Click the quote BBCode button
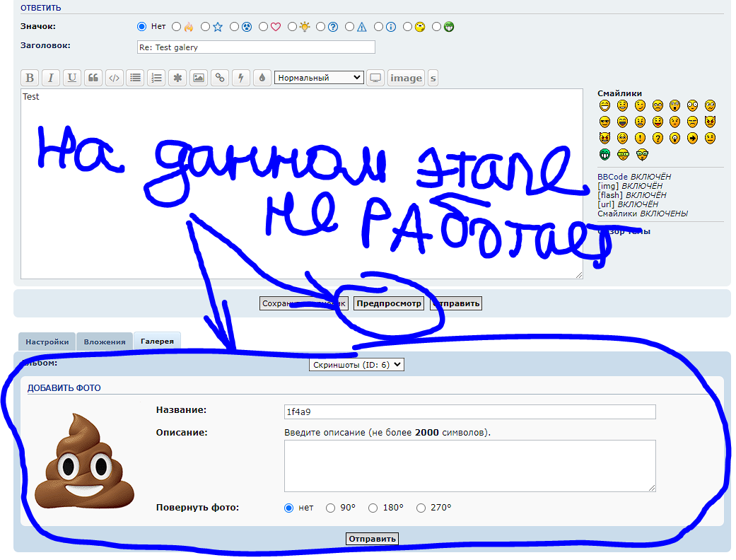 (93, 78)
